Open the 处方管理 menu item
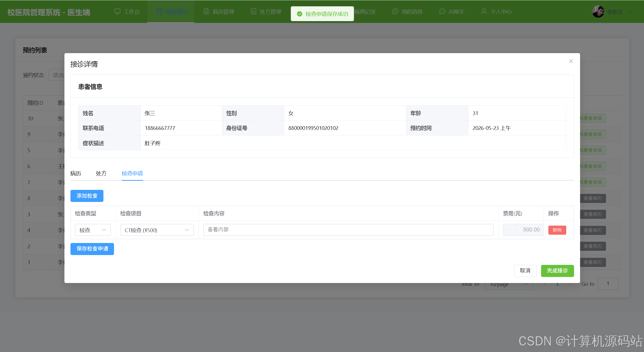Screen dimensions: 644x352 (266, 12)
